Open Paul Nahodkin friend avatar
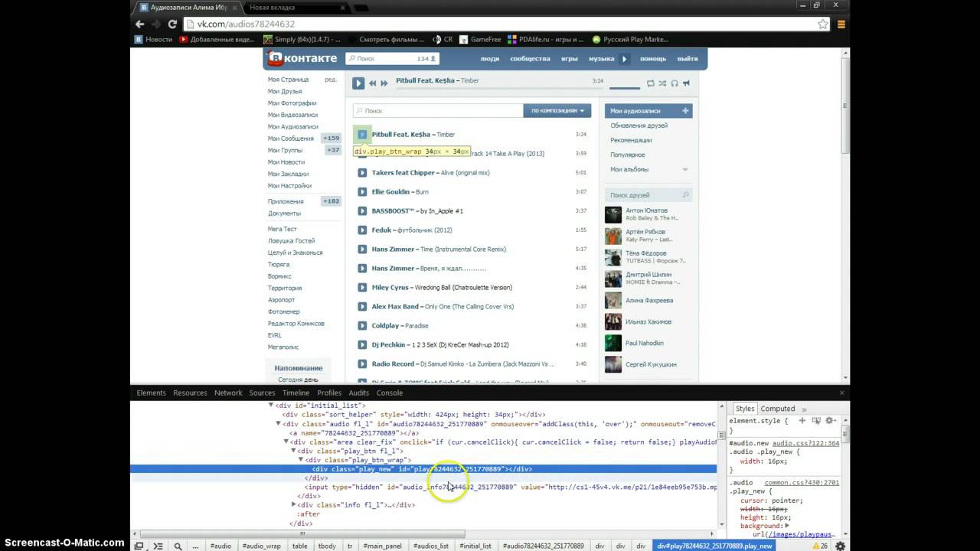 613,343
